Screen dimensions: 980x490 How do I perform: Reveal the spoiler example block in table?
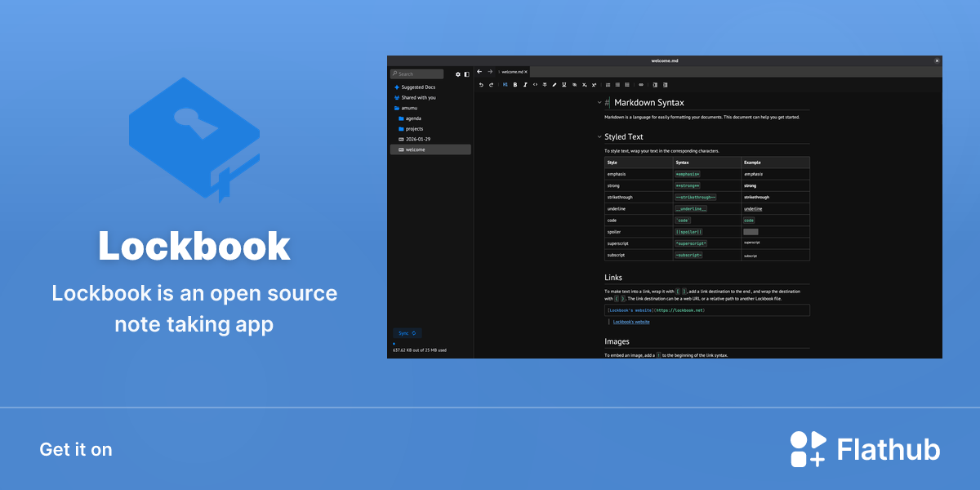point(751,232)
